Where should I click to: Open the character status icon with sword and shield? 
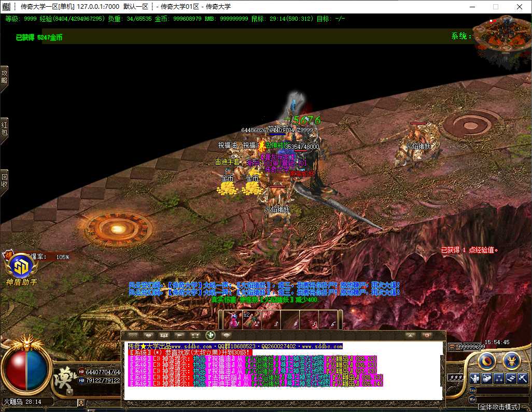tap(474, 378)
